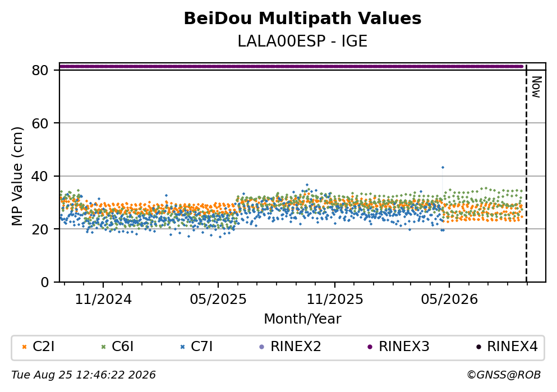Select the C2I legend label
This screenshot has height=392, width=557.
(x=43, y=347)
